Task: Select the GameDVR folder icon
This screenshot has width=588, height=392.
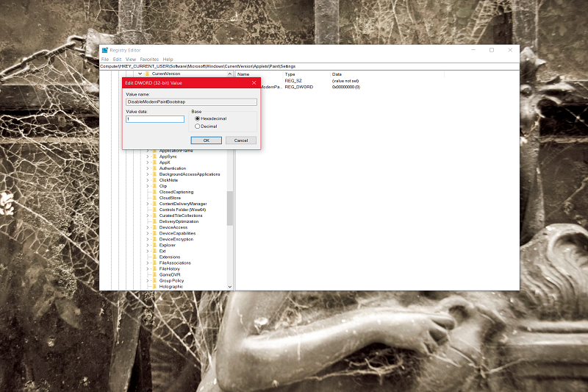Action: point(154,274)
